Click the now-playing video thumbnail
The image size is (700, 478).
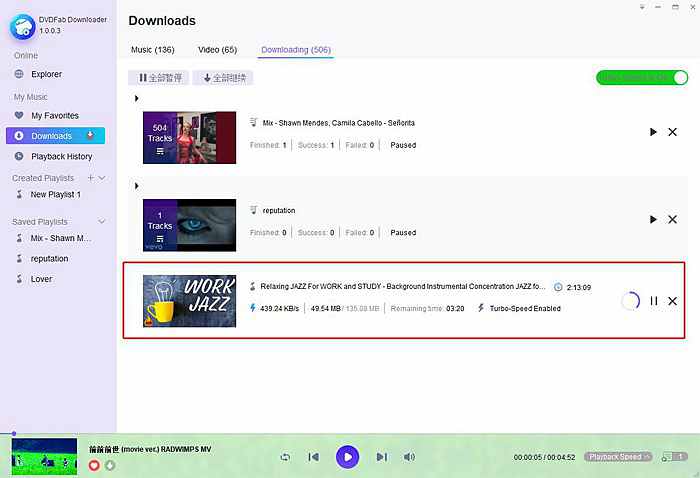tap(44, 457)
